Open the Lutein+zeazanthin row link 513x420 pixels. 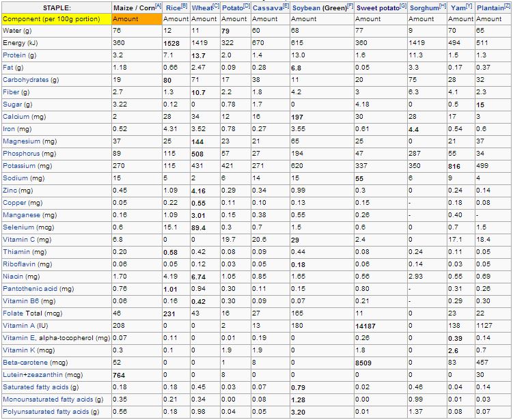pyautogui.click(x=33, y=375)
